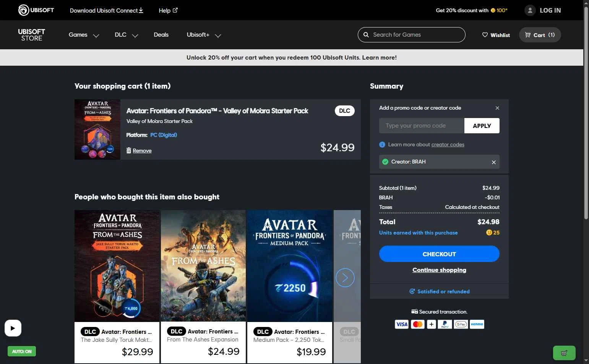Click the BRAH discount -$0.01 value
Viewport: 589px width, 364px height.
(x=492, y=197)
